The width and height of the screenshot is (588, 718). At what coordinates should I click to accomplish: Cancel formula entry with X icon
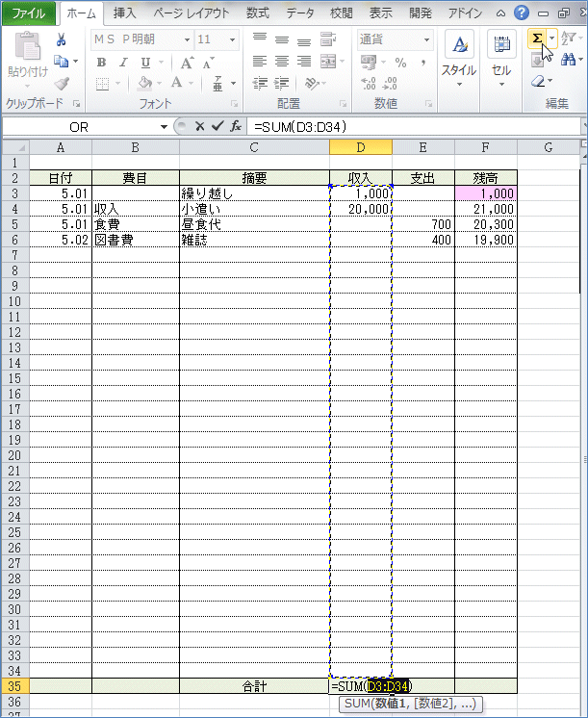(199, 126)
